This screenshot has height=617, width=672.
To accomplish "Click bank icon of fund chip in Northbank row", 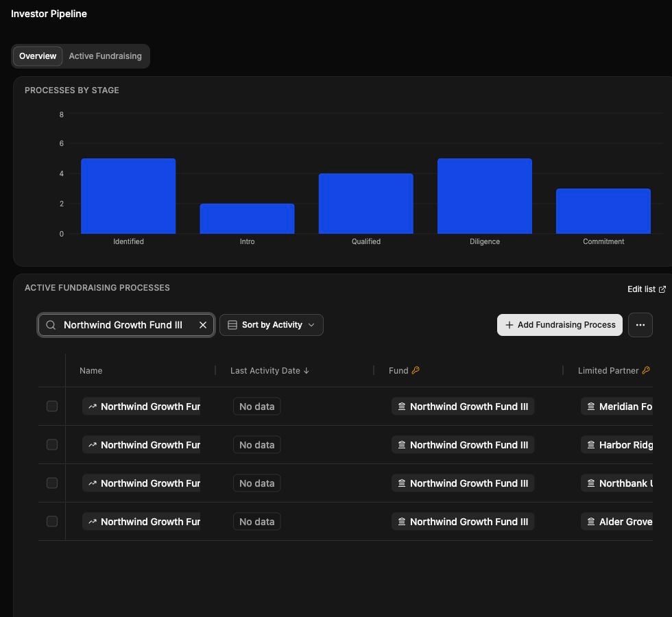I will click(402, 483).
